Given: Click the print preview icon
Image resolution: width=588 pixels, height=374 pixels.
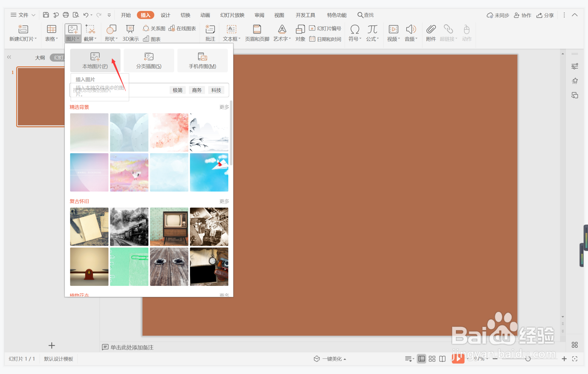Looking at the screenshot, I should [76, 15].
